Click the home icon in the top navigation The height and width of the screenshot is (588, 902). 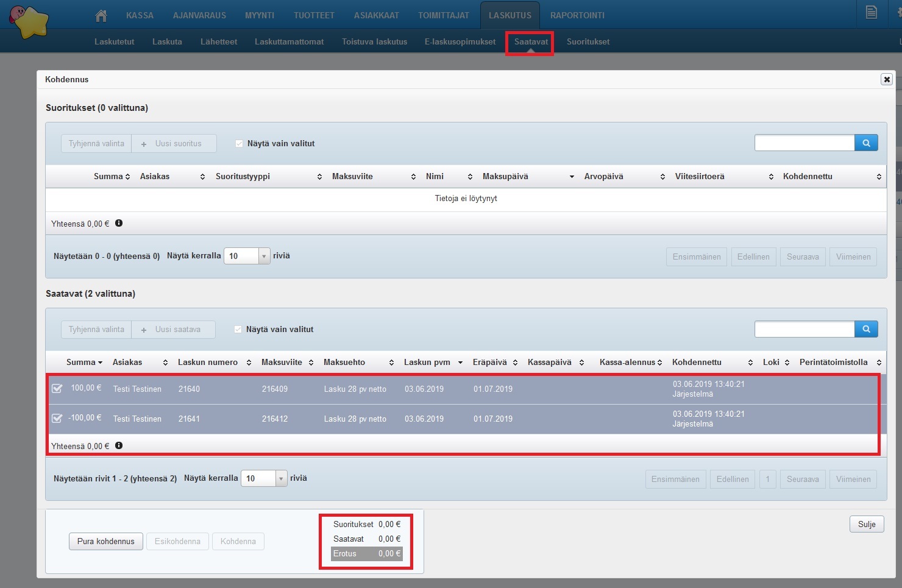(x=101, y=15)
